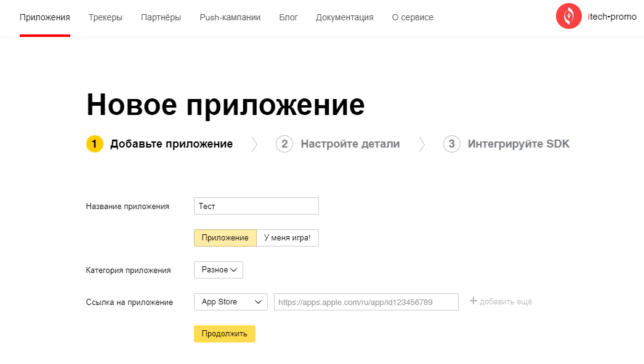Screen dimensions: 644x364
Task: Select the 'Приложение' type toggle
Action: [x=225, y=238]
